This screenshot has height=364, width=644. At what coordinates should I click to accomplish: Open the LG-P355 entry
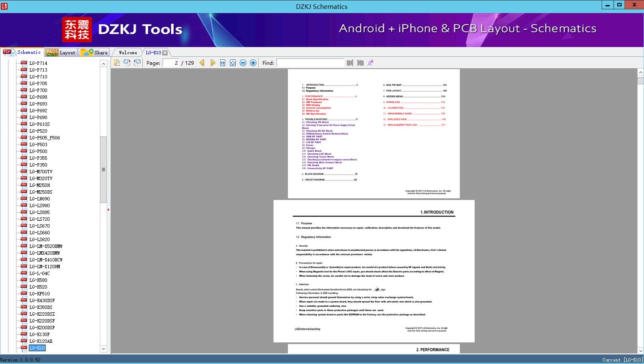(38, 158)
